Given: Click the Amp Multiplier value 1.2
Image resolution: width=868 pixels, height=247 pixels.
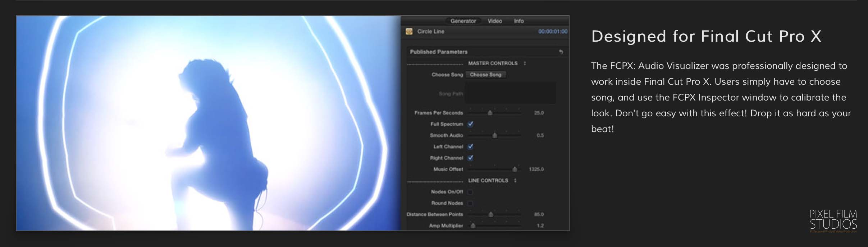Looking at the screenshot, I should (x=540, y=225).
